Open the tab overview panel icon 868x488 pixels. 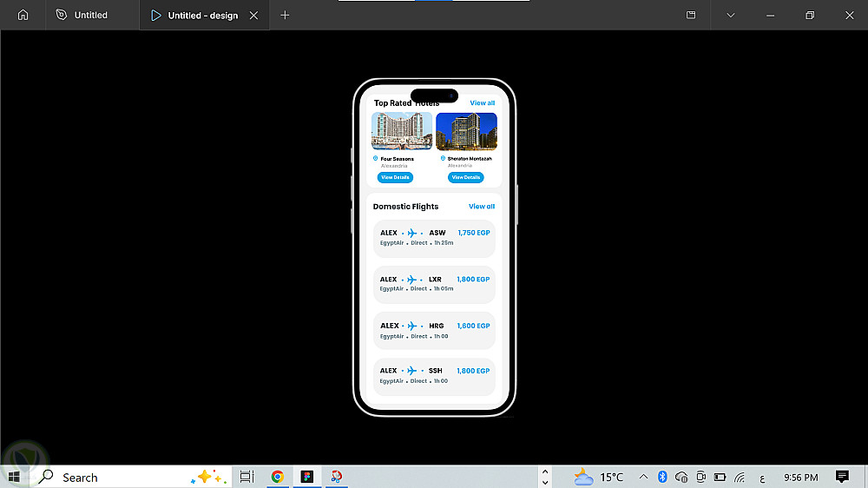click(691, 15)
